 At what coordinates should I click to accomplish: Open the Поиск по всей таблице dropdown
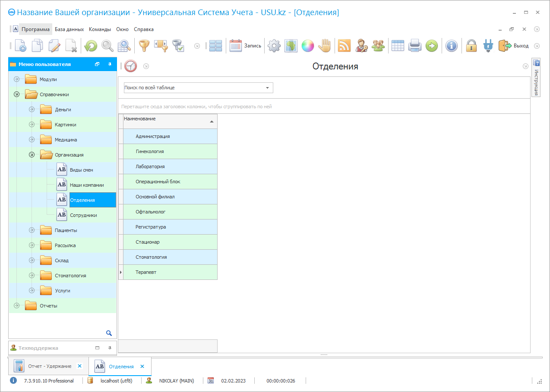pyautogui.click(x=267, y=88)
